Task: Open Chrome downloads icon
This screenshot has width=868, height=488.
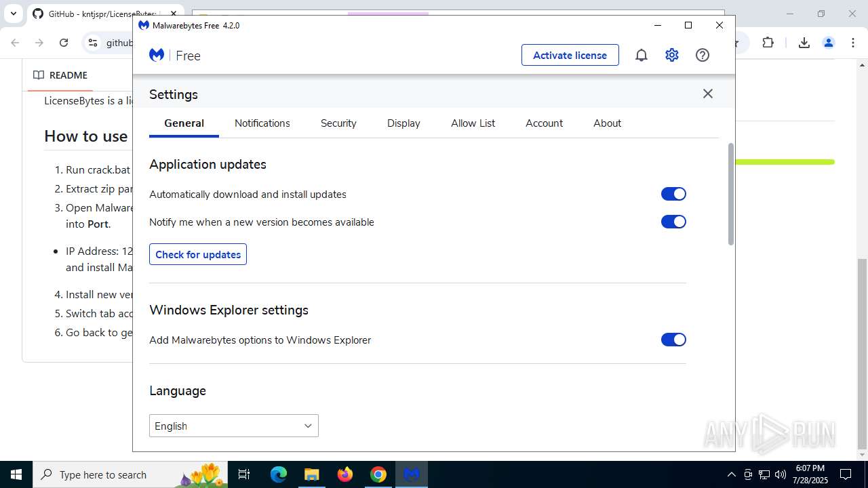Action: 804,43
